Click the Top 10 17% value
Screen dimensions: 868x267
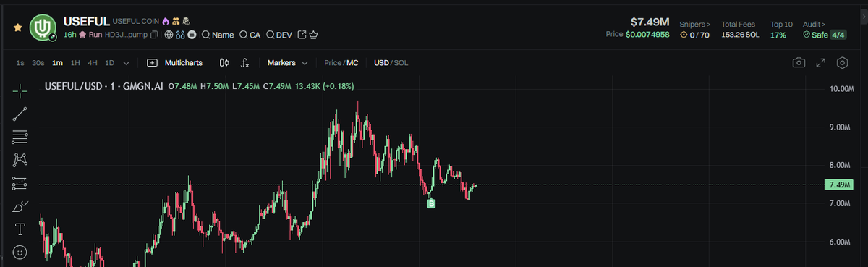(x=778, y=35)
